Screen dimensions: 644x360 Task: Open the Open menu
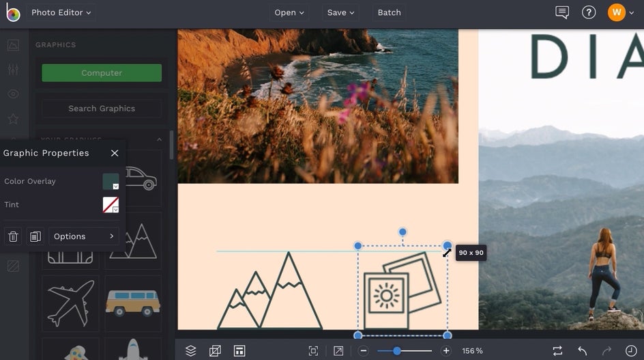coord(289,12)
